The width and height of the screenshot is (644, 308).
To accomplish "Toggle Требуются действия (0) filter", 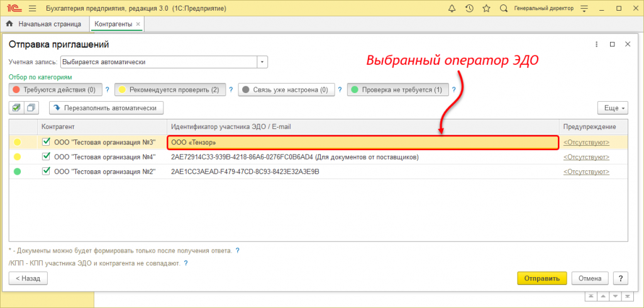I will pos(55,89).
